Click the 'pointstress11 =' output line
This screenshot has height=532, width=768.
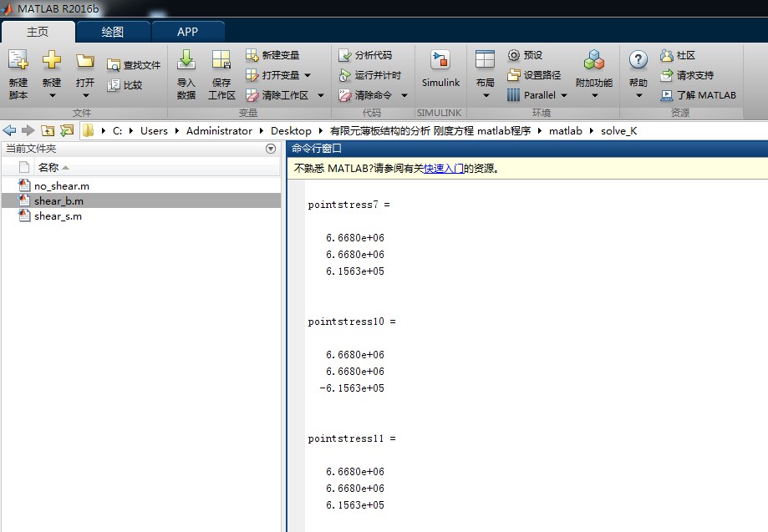352,438
